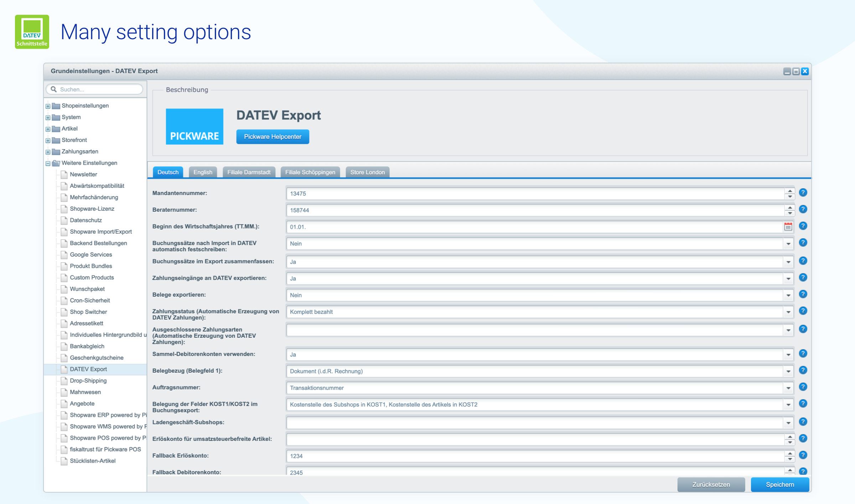Select DATEV Export in settings tree
Viewport: 855px width, 504px height.
[x=88, y=369]
